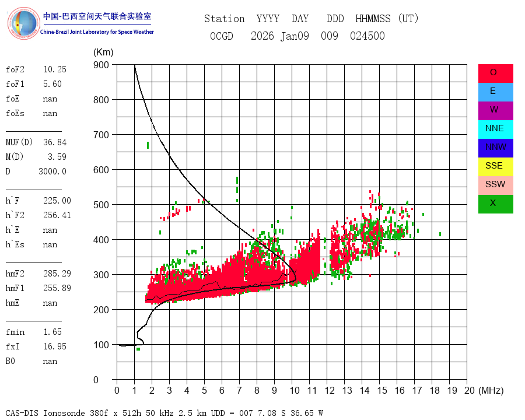Select the blue E legend swatch
The image size is (525, 420).
coord(495,92)
